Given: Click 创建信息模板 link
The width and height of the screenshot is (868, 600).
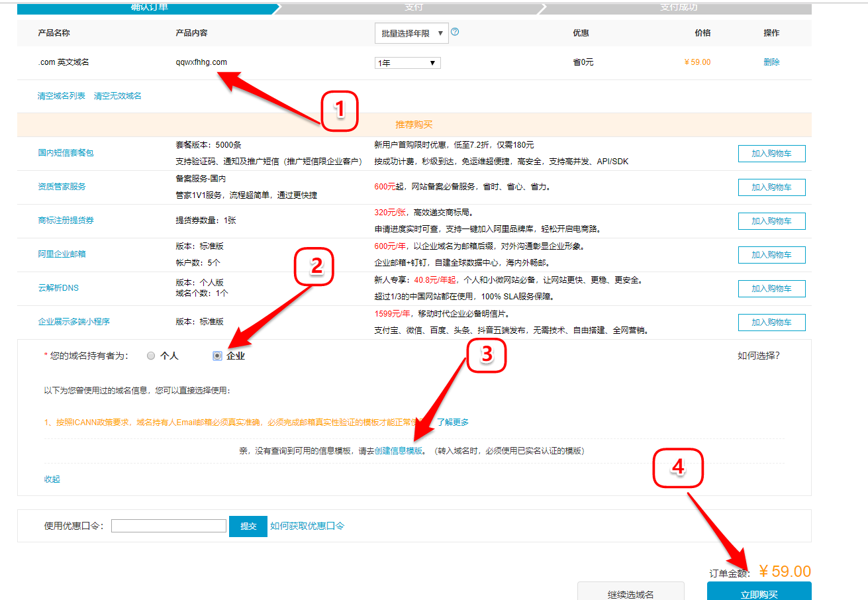Looking at the screenshot, I should click(x=399, y=451).
